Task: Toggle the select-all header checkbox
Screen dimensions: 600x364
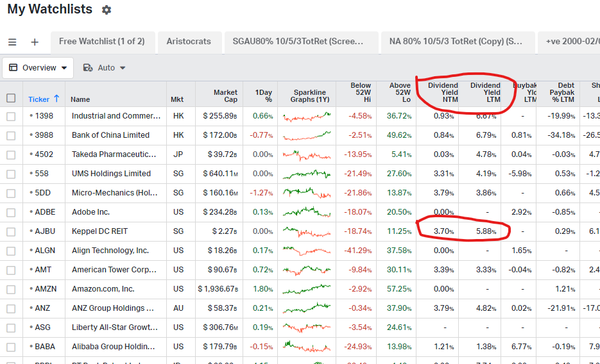Action: point(11,98)
